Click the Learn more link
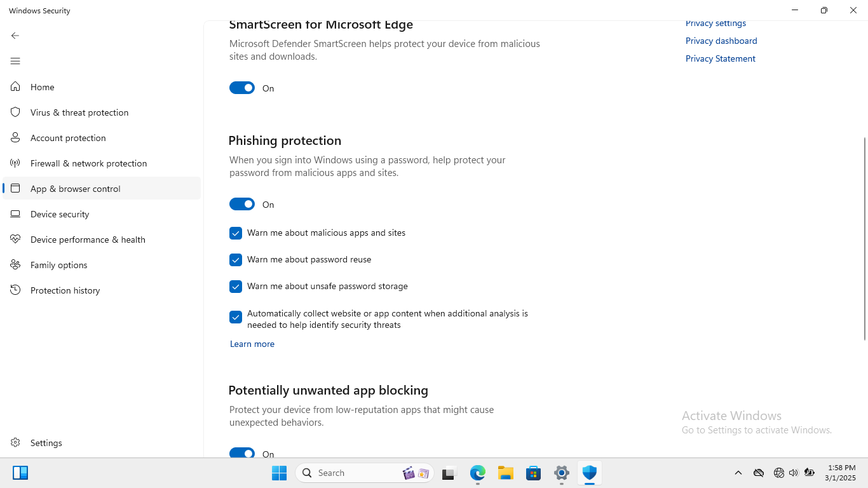Image resolution: width=868 pixels, height=488 pixels. 252,344
